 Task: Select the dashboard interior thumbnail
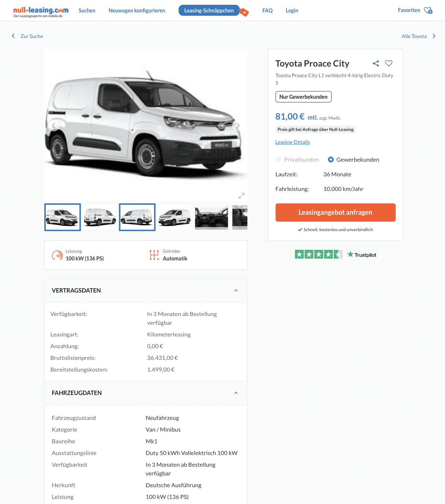pyautogui.click(x=212, y=217)
